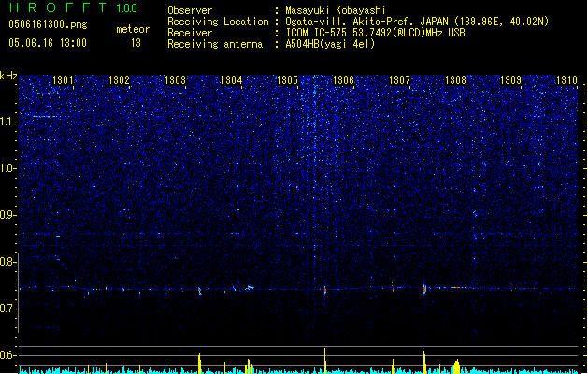Click the 1305 time marker
Viewport: 588px width, 374px height.
pos(287,80)
